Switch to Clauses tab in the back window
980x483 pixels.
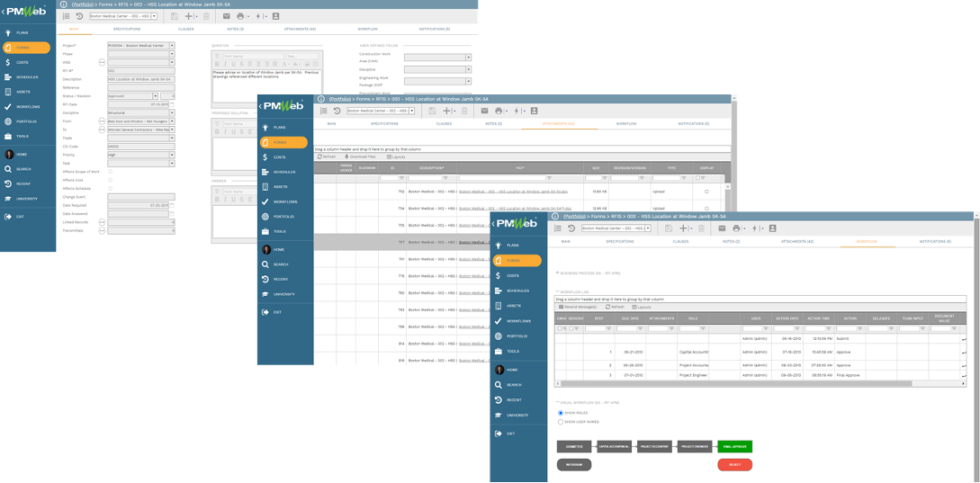coord(185,29)
